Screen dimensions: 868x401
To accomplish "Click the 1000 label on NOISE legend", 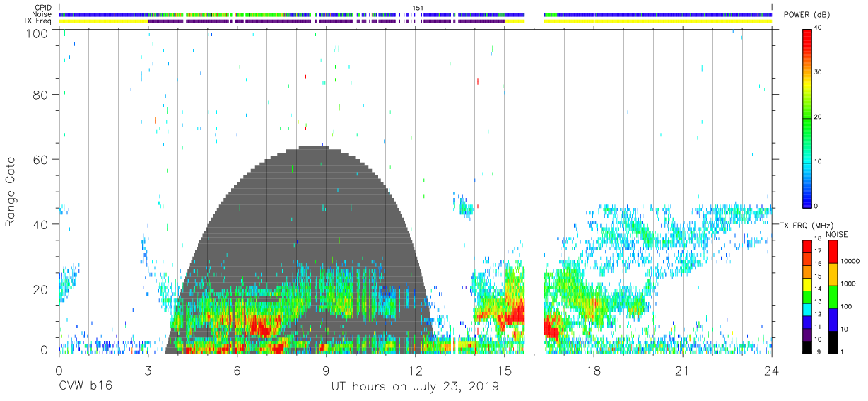I will [848, 284].
